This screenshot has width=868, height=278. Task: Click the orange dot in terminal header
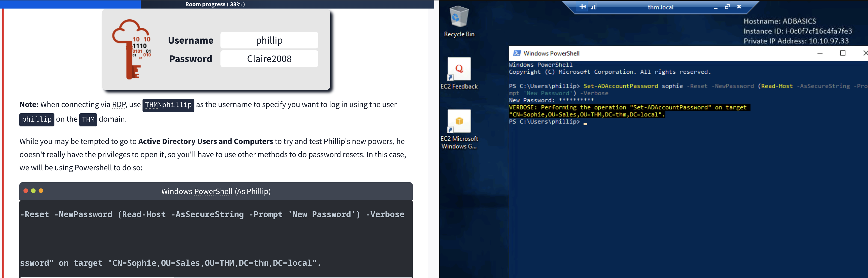41,191
